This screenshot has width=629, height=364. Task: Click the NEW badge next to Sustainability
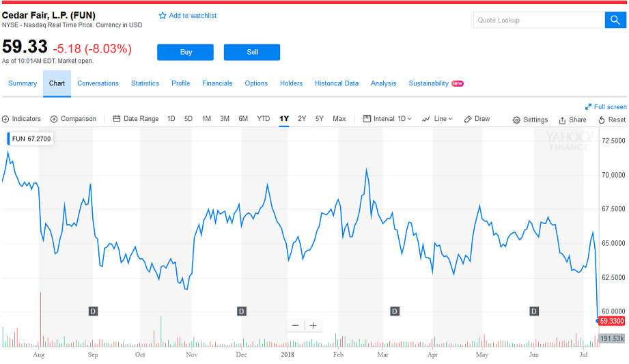coord(458,83)
